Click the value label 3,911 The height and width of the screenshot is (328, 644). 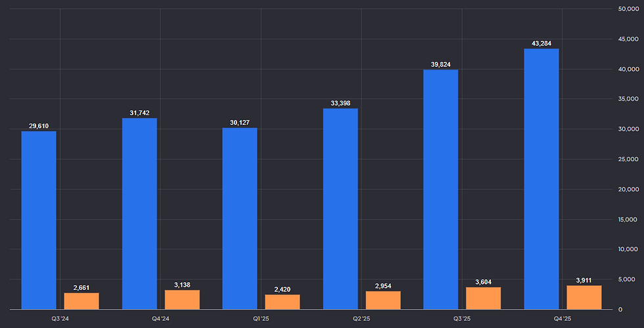click(584, 280)
